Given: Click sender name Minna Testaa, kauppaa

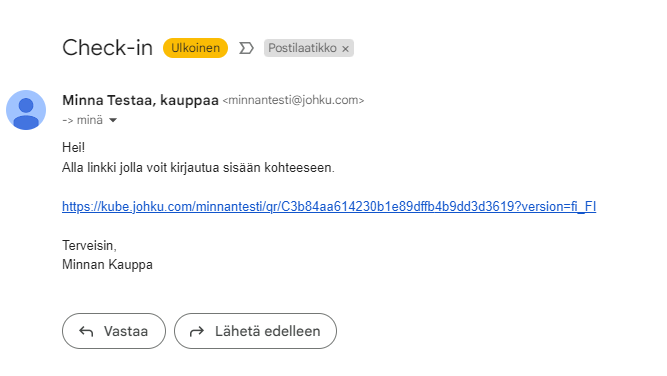Looking at the screenshot, I should pyautogui.click(x=140, y=100).
